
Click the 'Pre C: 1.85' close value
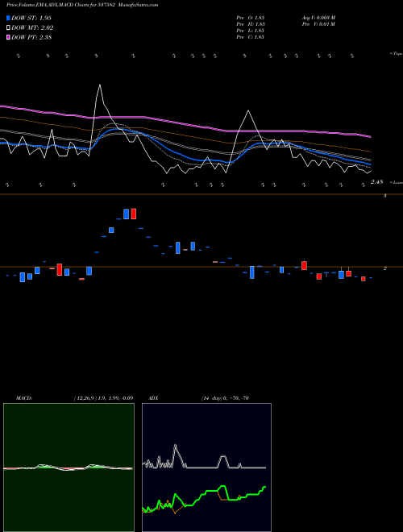tap(251, 37)
